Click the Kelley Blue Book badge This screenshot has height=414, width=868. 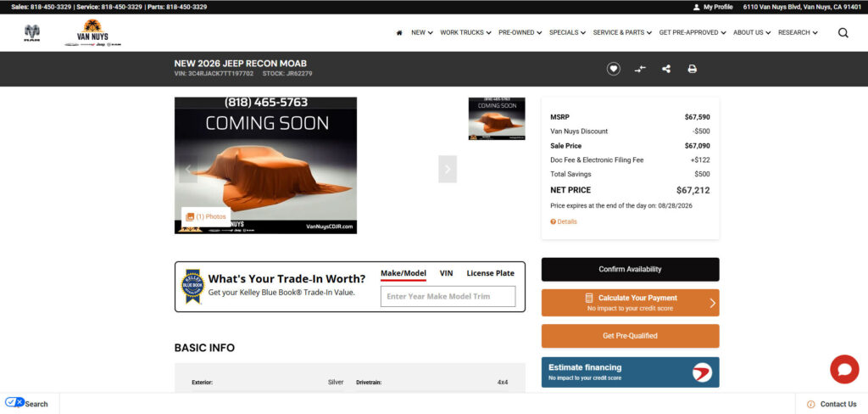[192, 287]
